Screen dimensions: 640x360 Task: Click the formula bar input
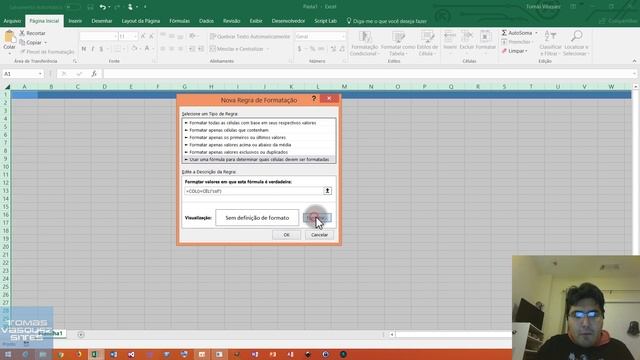pos(368,74)
